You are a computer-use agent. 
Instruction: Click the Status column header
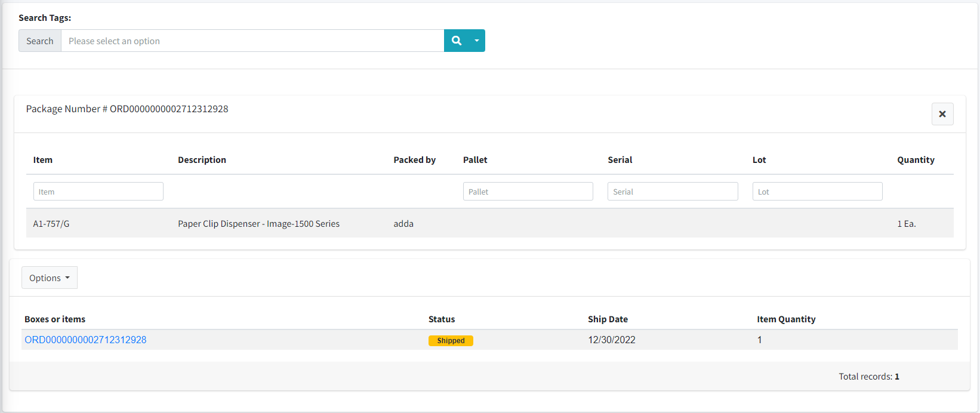click(442, 319)
